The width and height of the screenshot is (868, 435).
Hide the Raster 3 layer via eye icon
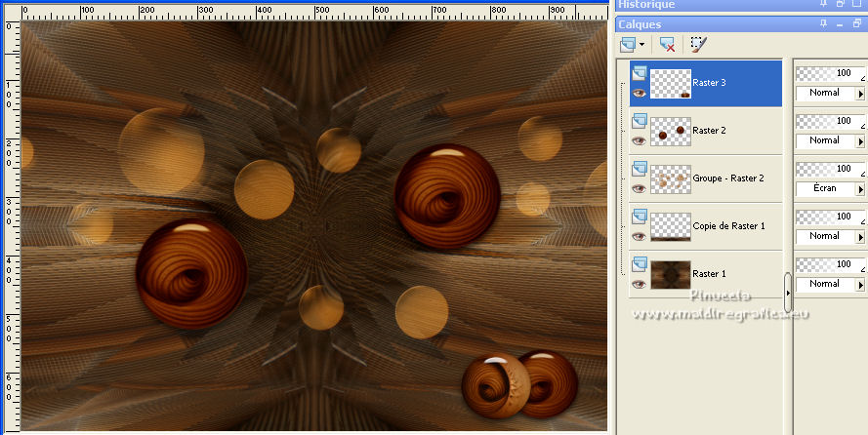pyautogui.click(x=639, y=93)
